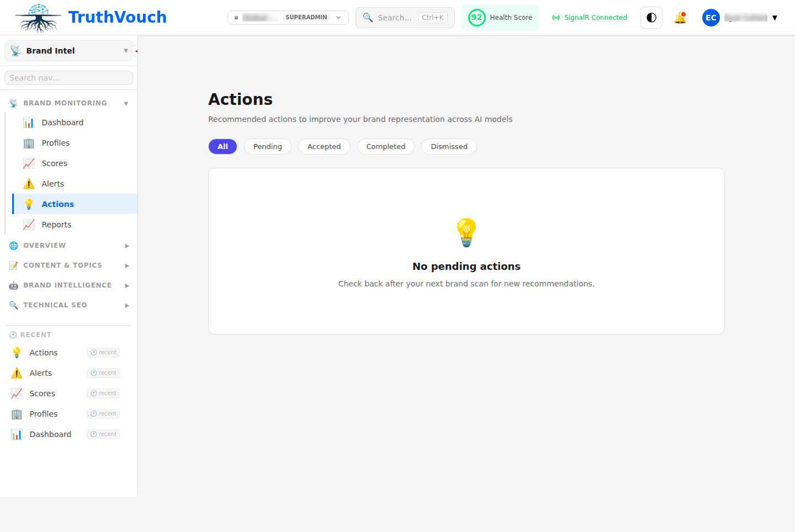The width and height of the screenshot is (795, 532).
Task: Open Profiles building icon in sidebar
Action: pos(29,143)
